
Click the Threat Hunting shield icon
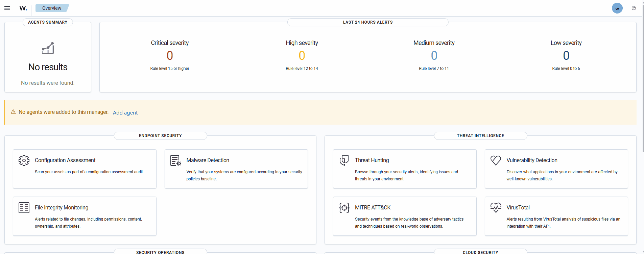[344, 160]
